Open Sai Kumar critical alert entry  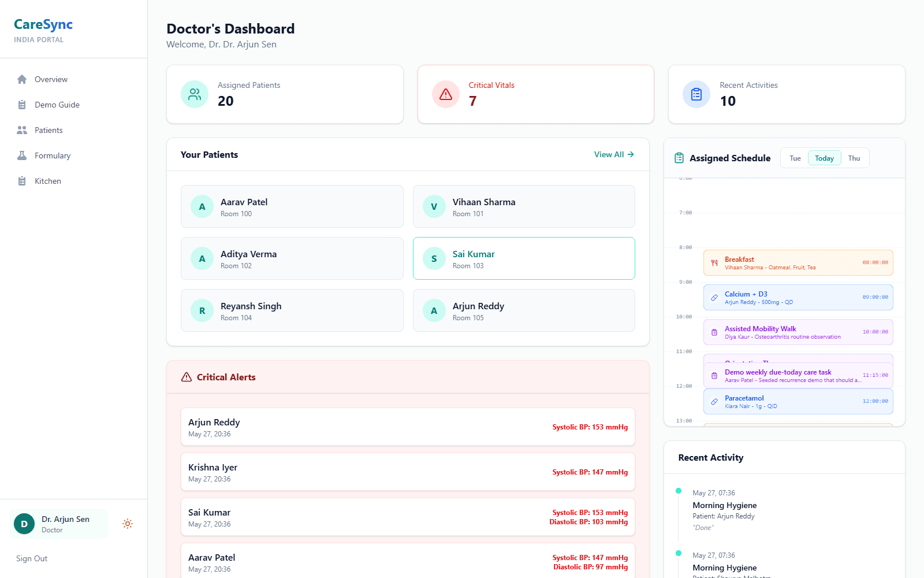(x=408, y=517)
